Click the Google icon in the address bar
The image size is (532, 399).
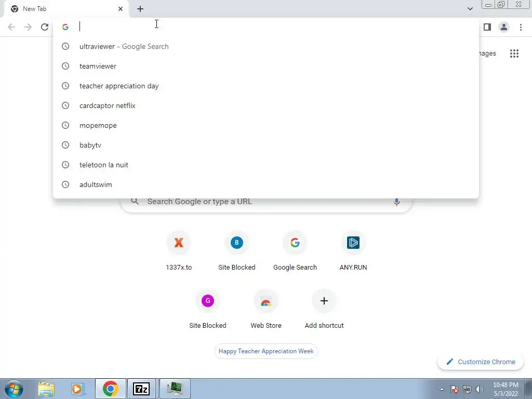65,27
